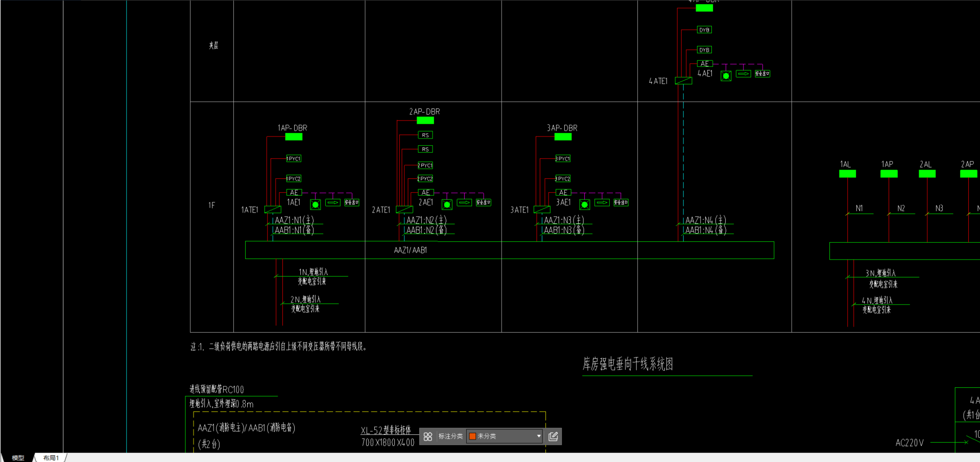The width and height of the screenshot is (980, 462).
Task: Select the 1AP-DBR label
Action: pyautogui.click(x=292, y=128)
